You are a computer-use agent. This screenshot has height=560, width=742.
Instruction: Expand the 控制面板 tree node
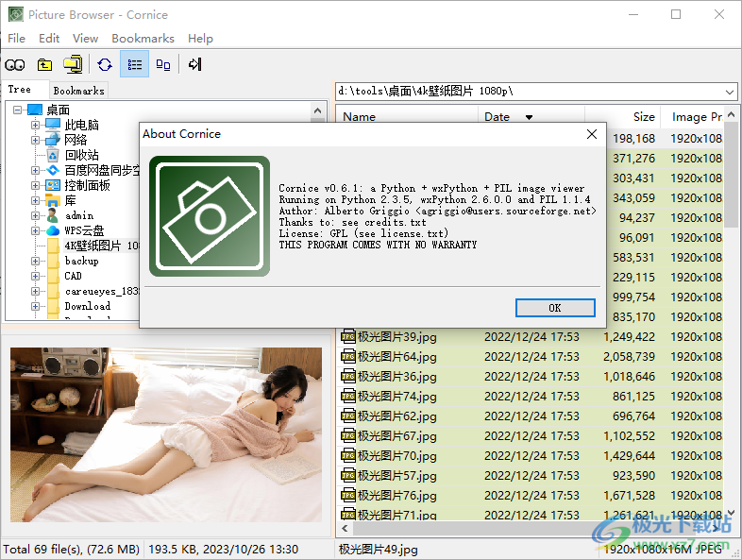click(36, 185)
